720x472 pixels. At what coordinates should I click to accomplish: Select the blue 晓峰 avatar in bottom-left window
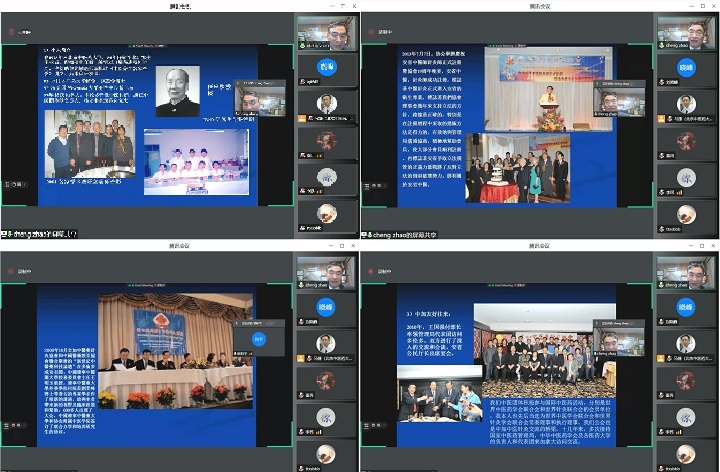326,306
